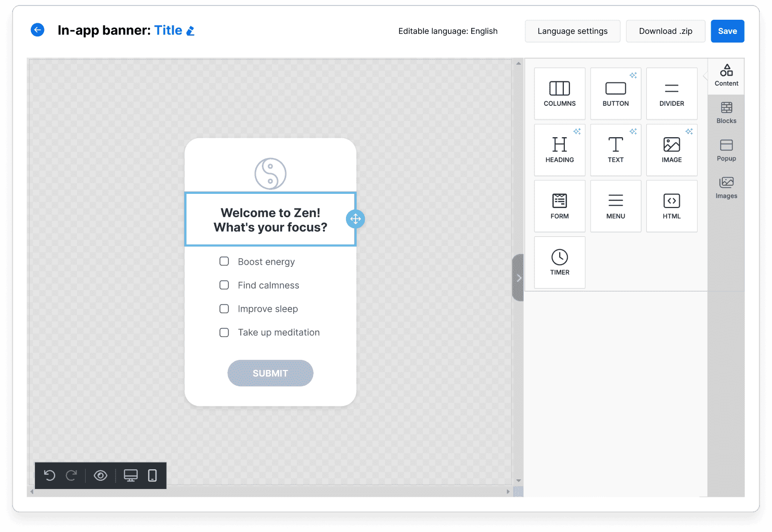Screen dimensions: 772x532
Task: Check the Boost energy option
Action: click(224, 261)
